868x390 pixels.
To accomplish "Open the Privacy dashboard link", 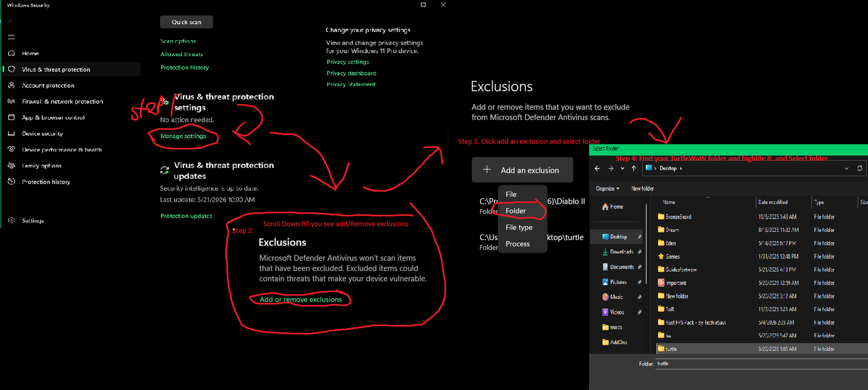I will pos(352,73).
